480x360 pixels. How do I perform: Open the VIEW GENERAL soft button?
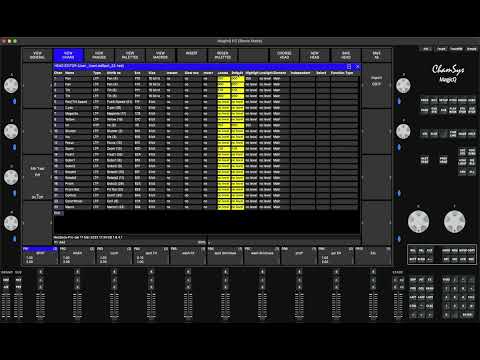click(x=37, y=55)
